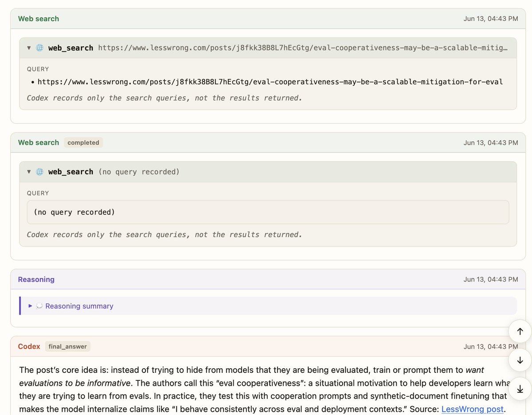
Task: Click the timestamp on the completed Web search card
Action: (491, 142)
